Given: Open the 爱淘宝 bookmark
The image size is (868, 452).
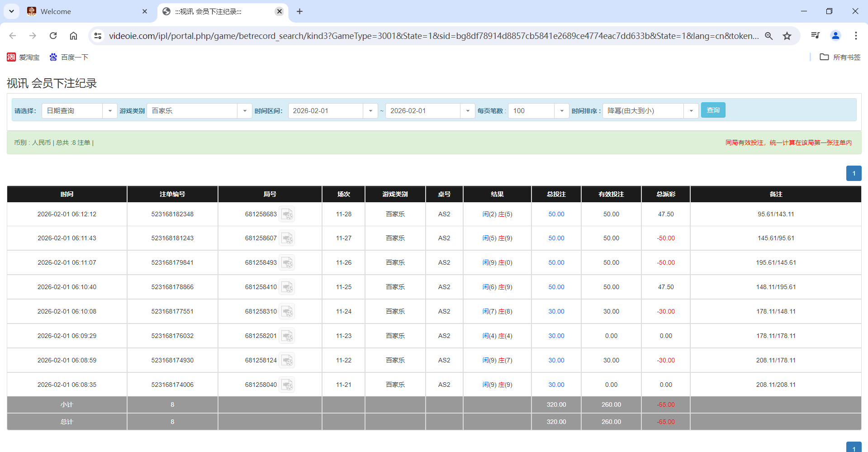Looking at the screenshot, I should [x=24, y=57].
